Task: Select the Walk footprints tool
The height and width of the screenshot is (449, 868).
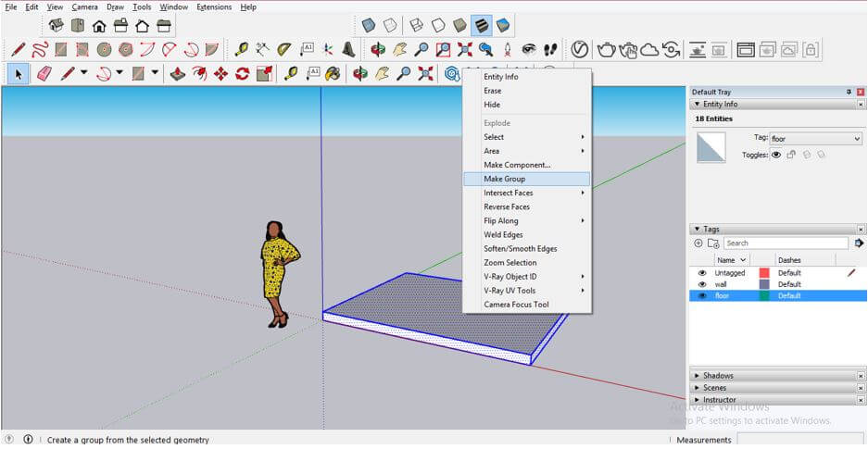Action: tap(549, 50)
